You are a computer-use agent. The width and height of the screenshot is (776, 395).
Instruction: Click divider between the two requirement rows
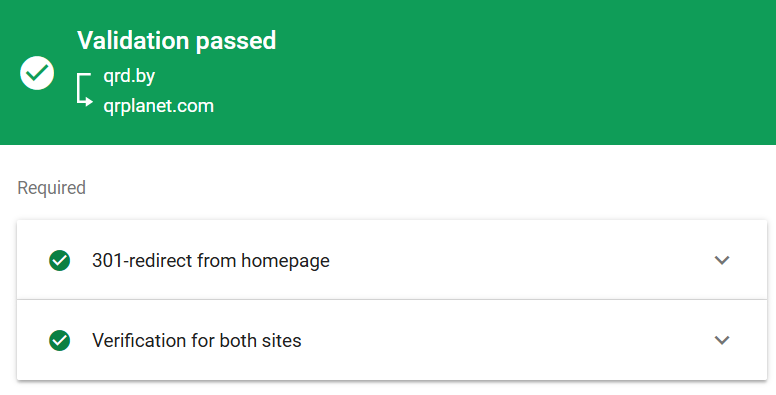392,299
